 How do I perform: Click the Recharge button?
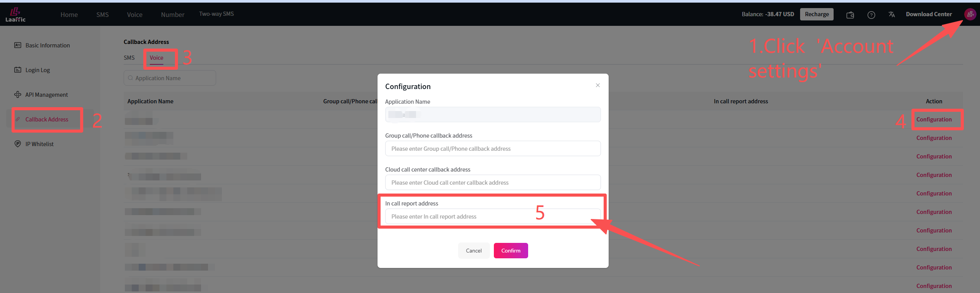pos(817,14)
